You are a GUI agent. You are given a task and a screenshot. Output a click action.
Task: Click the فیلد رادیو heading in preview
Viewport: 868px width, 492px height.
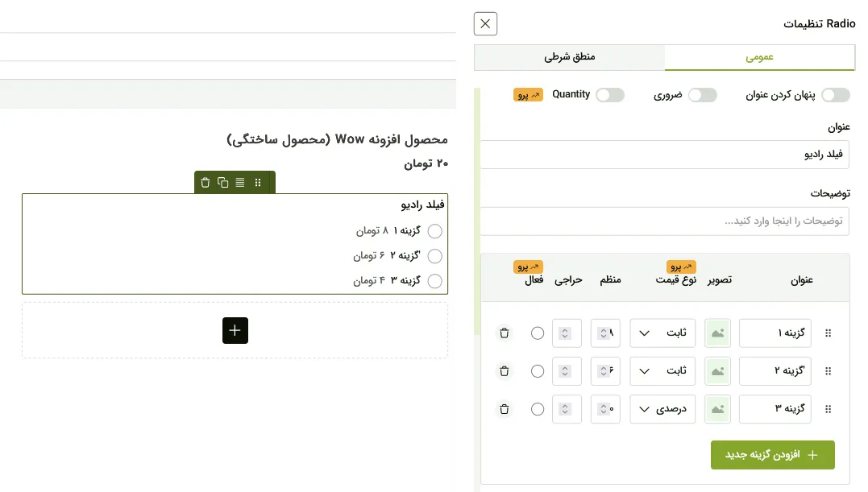[x=423, y=205]
